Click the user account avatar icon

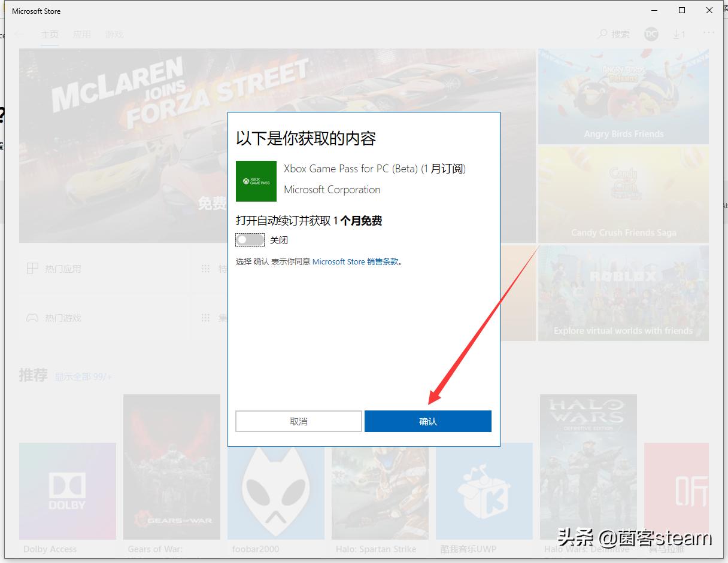(x=651, y=34)
